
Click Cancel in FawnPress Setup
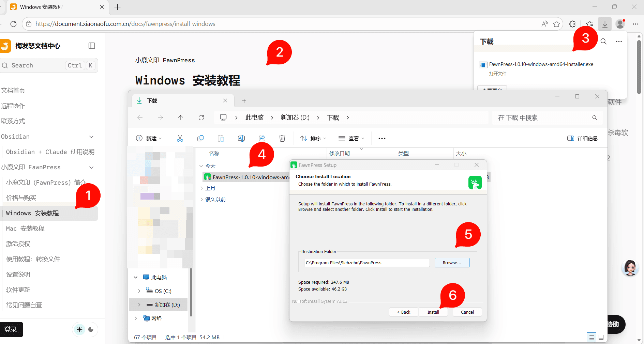pyautogui.click(x=467, y=312)
